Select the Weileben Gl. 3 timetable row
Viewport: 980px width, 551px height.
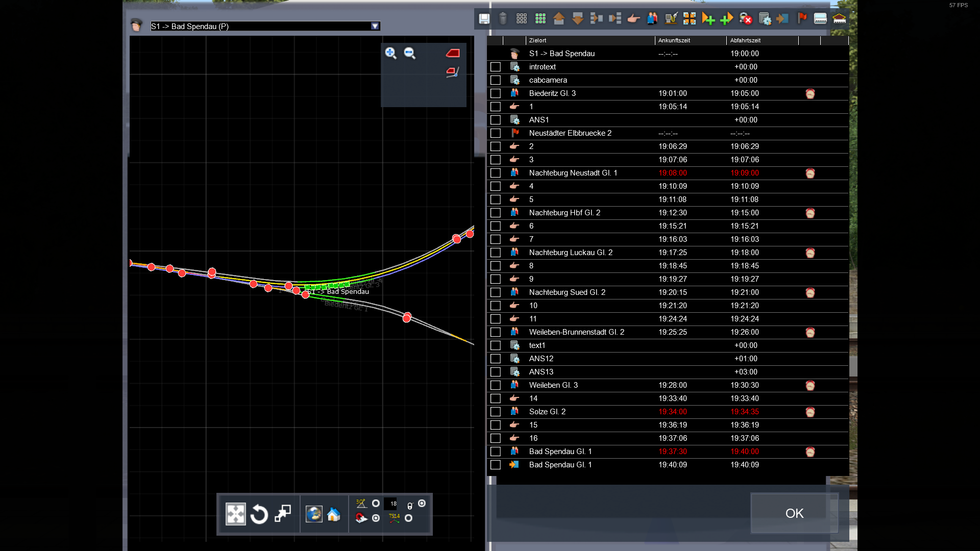coord(553,385)
